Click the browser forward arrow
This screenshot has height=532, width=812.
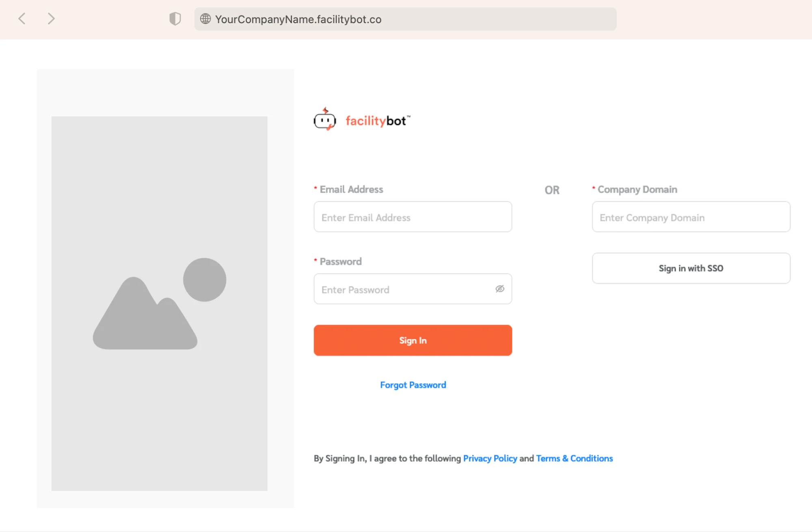[x=51, y=19]
